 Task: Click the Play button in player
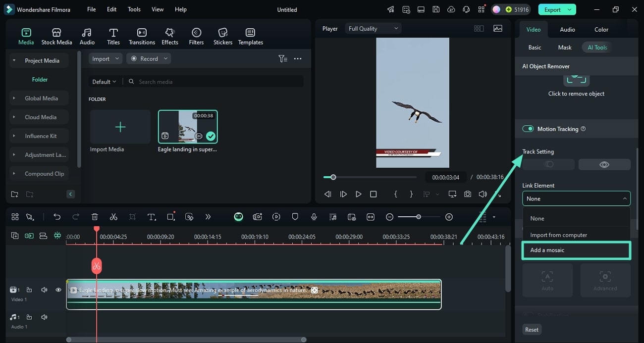(x=358, y=194)
